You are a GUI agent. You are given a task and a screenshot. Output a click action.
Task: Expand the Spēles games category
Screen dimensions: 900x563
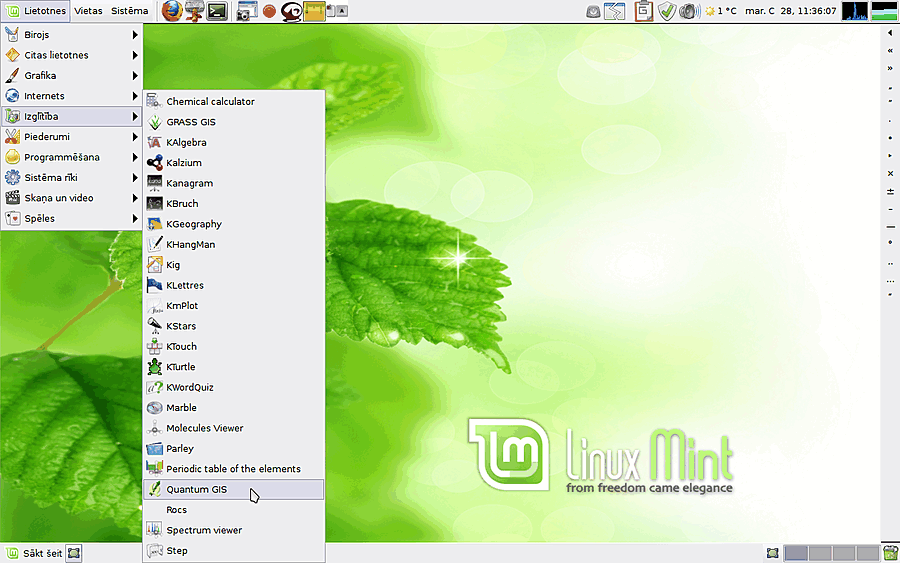click(x=72, y=219)
